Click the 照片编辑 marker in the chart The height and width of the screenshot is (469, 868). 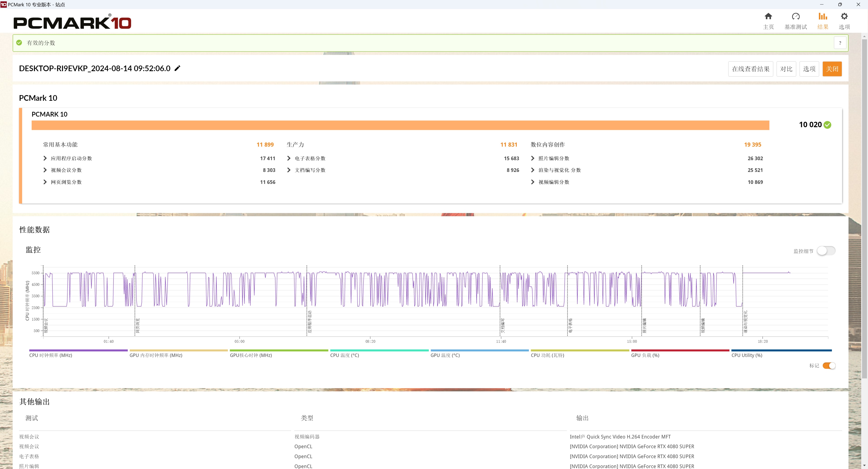click(644, 326)
